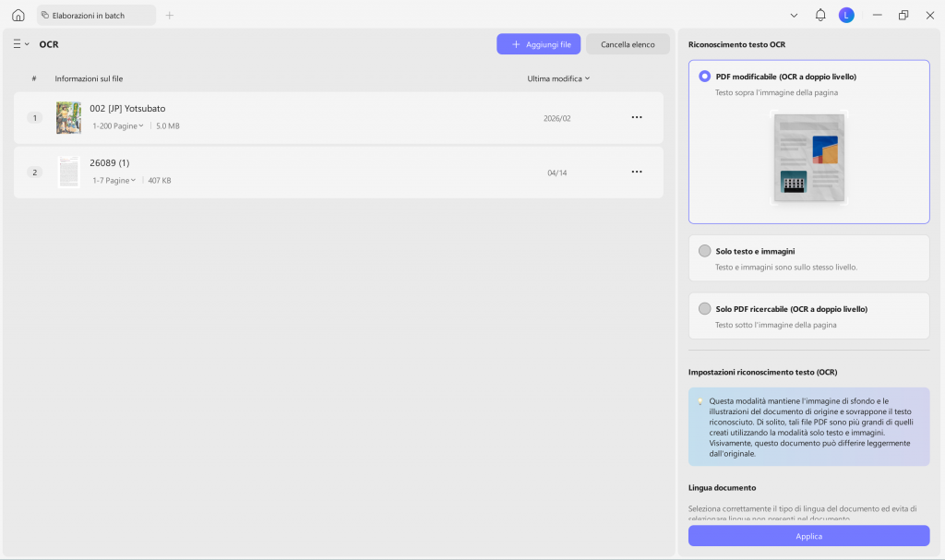Image resolution: width=945 pixels, height=560 pixels.
Task: Sort by Ultima modifica dropdown
Action: [x=558, y=78]
